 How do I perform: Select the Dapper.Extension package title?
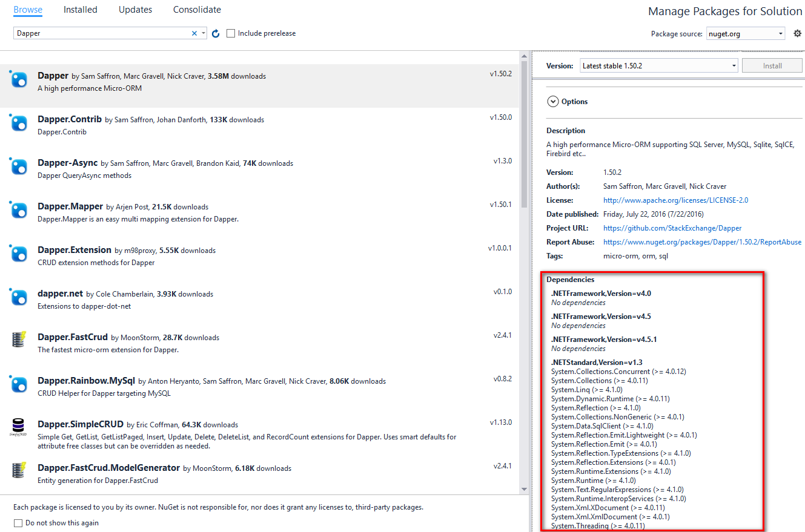coord(75,250)
